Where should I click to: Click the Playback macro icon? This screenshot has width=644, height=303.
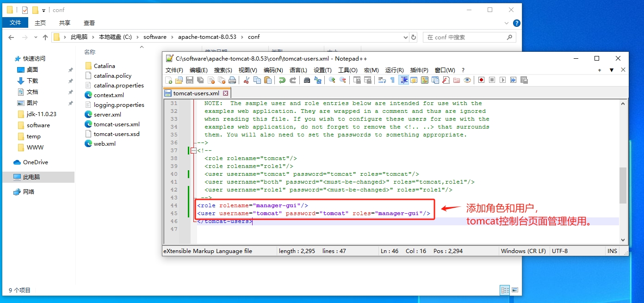click(x=502, y=80)
